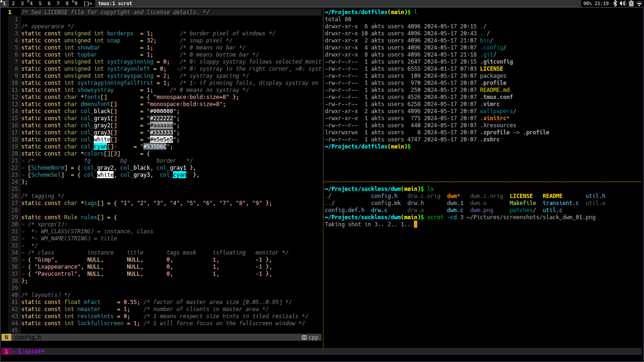Image resolution: width=644 pixels, height=362 pixels.
Task: Click '.gitconfig' in dotfiles listing
Action: click(496, 62)
